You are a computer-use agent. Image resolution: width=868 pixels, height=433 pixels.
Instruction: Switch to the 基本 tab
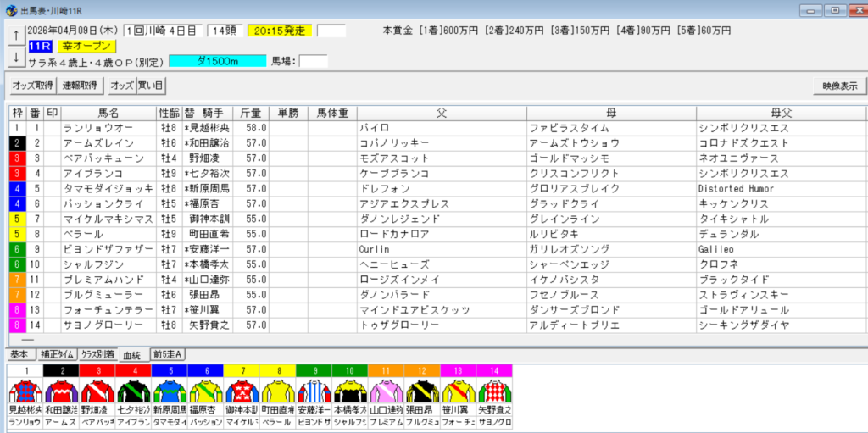point(19,355)
